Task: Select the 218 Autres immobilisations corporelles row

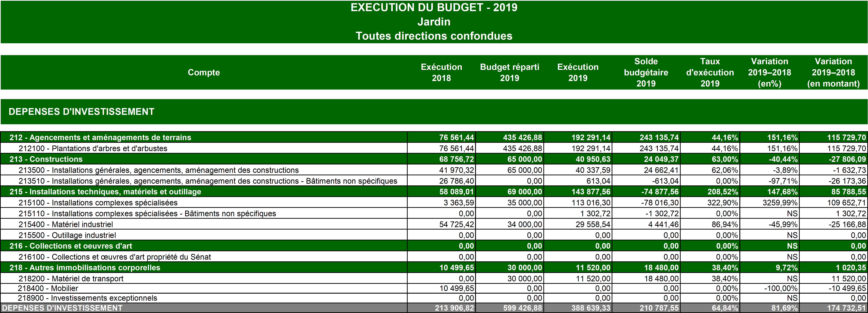Action: pyautogui.click(x=85, y=268)
